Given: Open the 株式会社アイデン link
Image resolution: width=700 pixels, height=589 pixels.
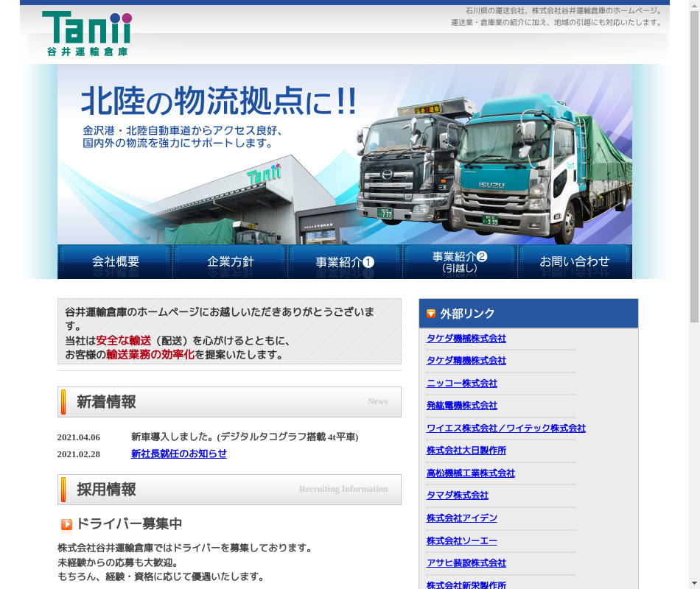Looking at the screenshot, I should click(461, 518).
